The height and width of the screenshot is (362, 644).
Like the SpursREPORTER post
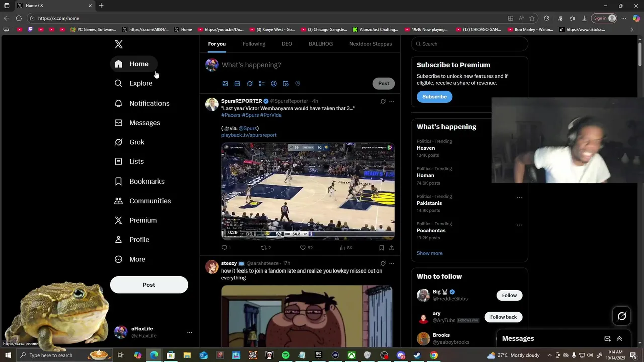point(306,248)
